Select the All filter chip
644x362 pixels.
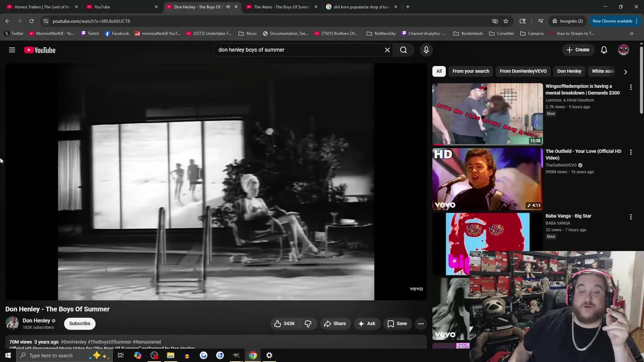coord(439,71)
